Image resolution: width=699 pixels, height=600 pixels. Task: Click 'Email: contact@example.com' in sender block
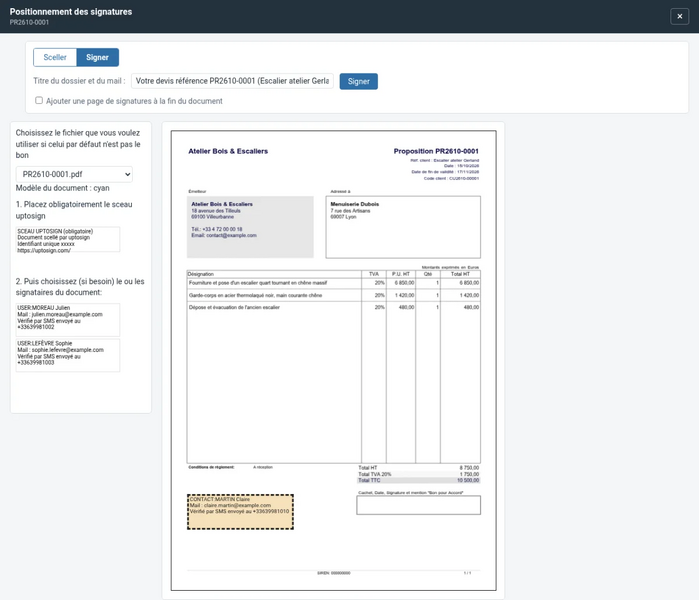224,235
